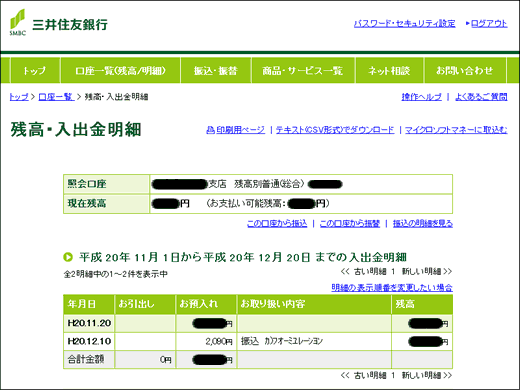Open パスワード・セキュリティ設定 link
This screenshot has height=390, width=520.
[404, 24]
